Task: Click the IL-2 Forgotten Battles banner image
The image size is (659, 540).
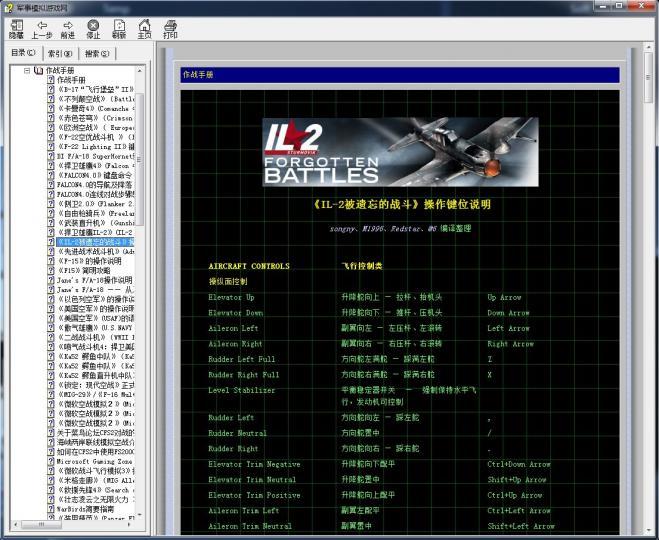Action: coord(400,151)
